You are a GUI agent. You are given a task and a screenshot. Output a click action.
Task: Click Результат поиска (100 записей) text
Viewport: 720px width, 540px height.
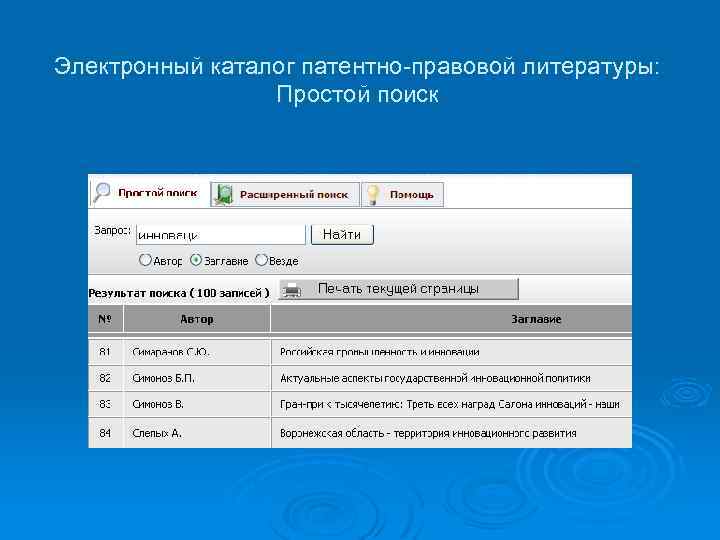tap(179, 293)
